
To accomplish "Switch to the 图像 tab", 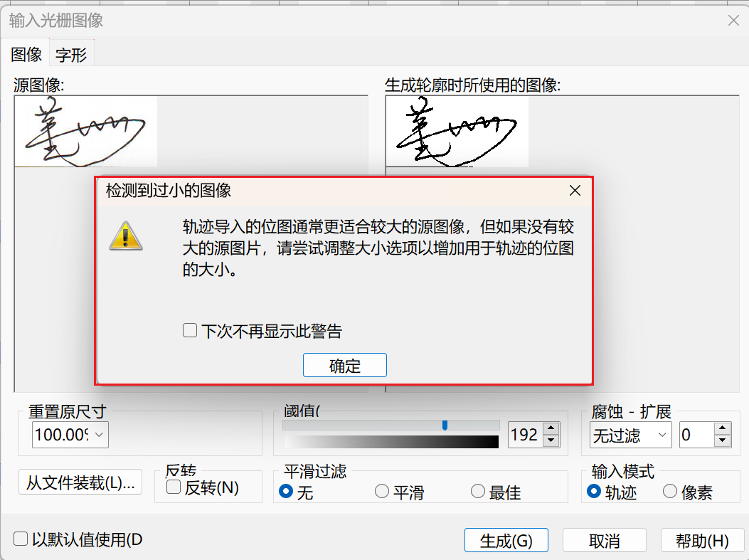I will click(26, 55).
